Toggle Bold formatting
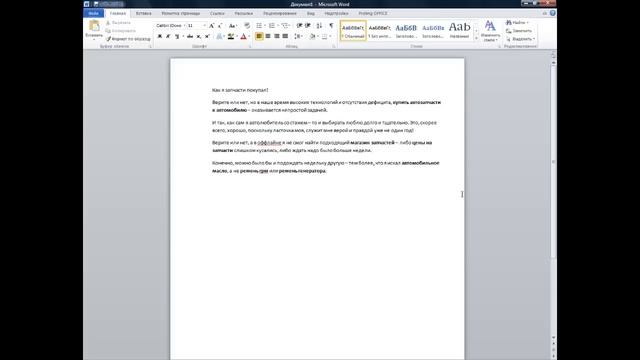The width and height of the screenshot is (640, 360). [160, 36]
